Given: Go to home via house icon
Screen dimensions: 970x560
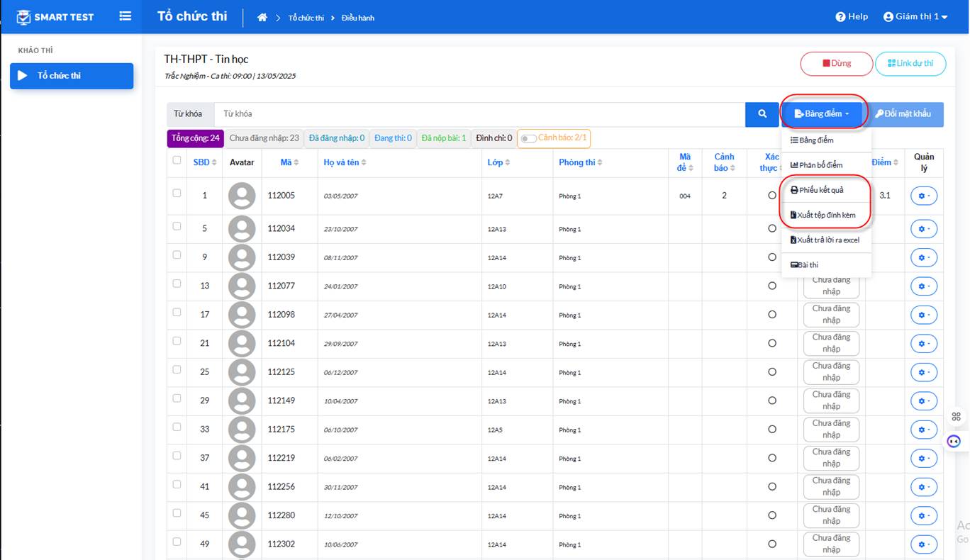Looking at the screenshot, I should point(262,17).
